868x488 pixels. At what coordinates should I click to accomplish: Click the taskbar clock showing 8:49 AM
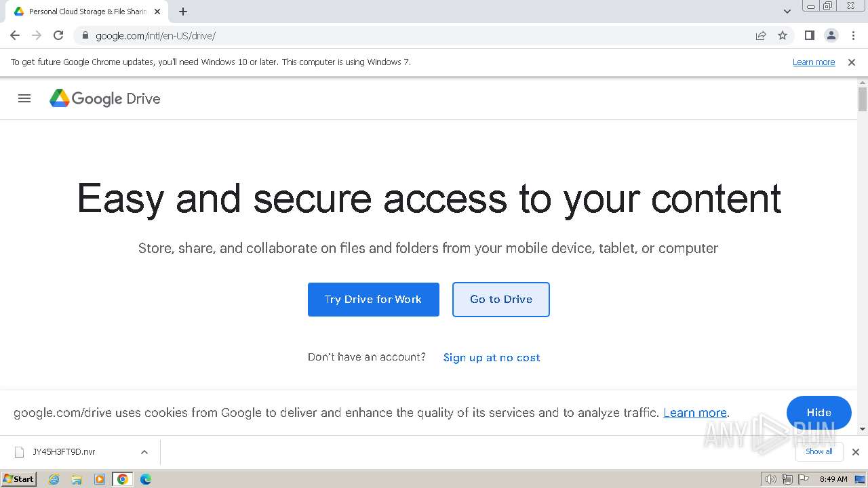(x=833, y=479)
